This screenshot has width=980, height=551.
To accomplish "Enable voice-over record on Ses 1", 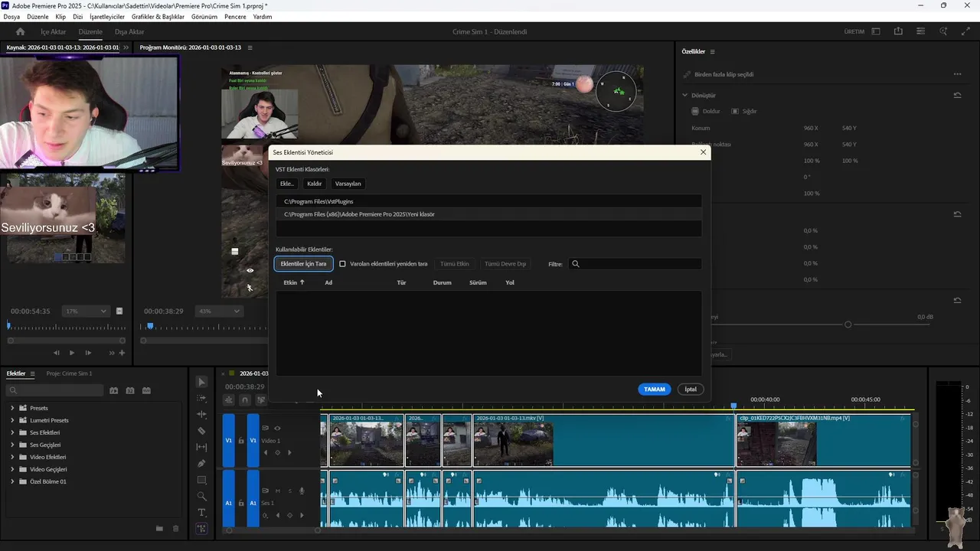I will (302, 491).
